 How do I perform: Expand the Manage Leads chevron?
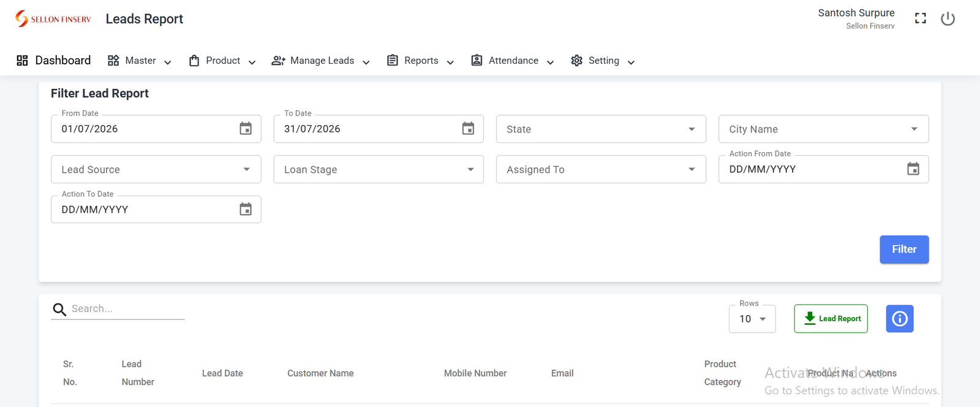tap(366, 62)
